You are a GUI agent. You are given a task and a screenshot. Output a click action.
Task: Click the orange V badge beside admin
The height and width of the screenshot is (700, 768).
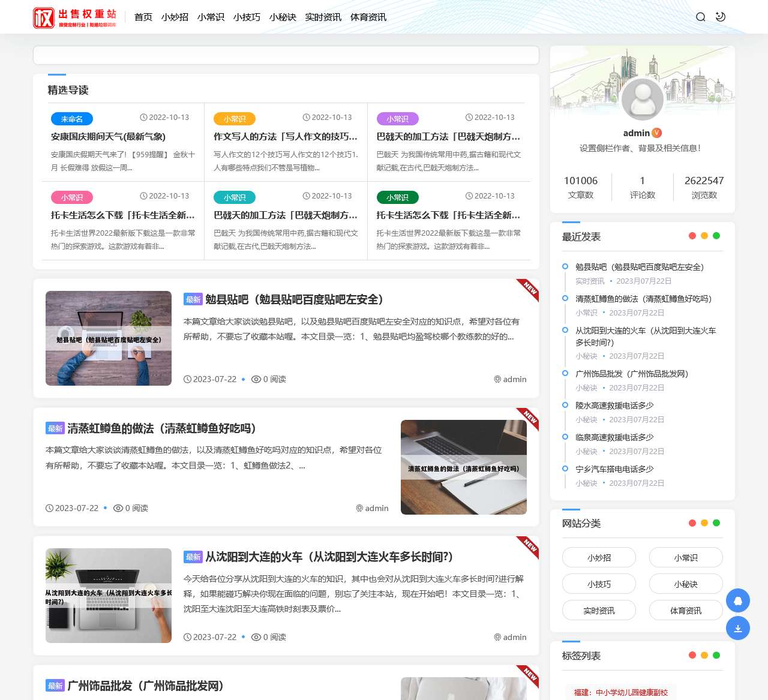pos(657,133)
